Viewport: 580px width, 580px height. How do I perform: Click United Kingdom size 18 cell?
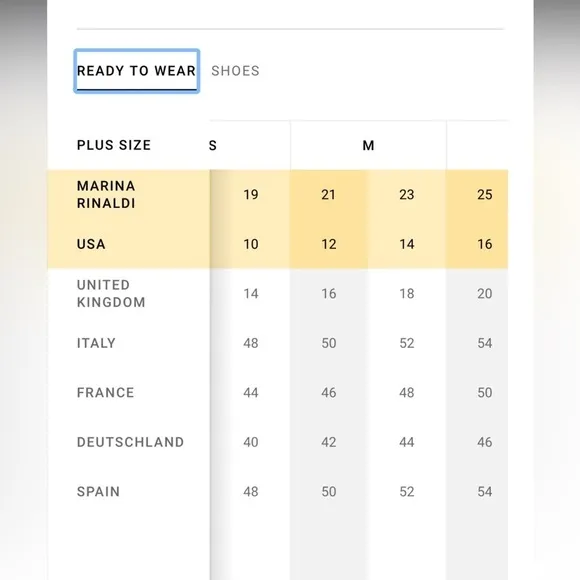point(407,294)
